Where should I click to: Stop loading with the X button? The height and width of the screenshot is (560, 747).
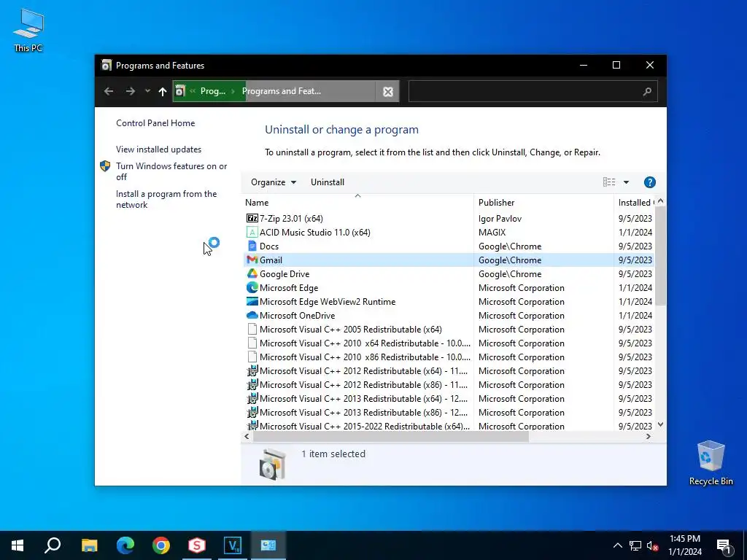pos(388,91)
